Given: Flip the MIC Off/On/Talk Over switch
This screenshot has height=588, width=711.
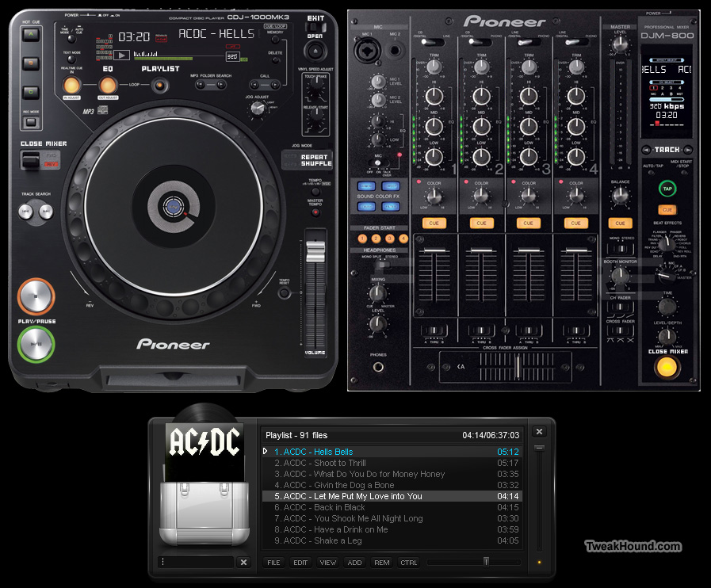Looking at the screenshot, I should pos(378,162).
